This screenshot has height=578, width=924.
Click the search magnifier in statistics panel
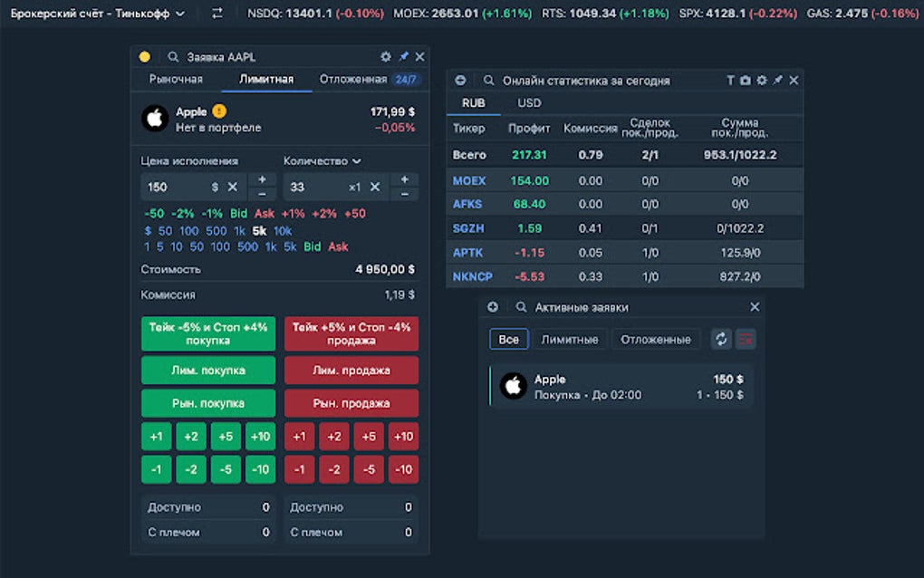click(487, 80)
